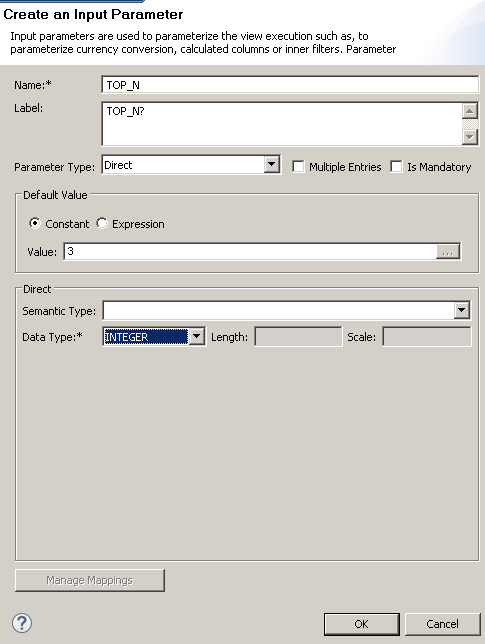Click the help question mark icon
This screenshot has height=644, width=485.
tap(22, 623)
